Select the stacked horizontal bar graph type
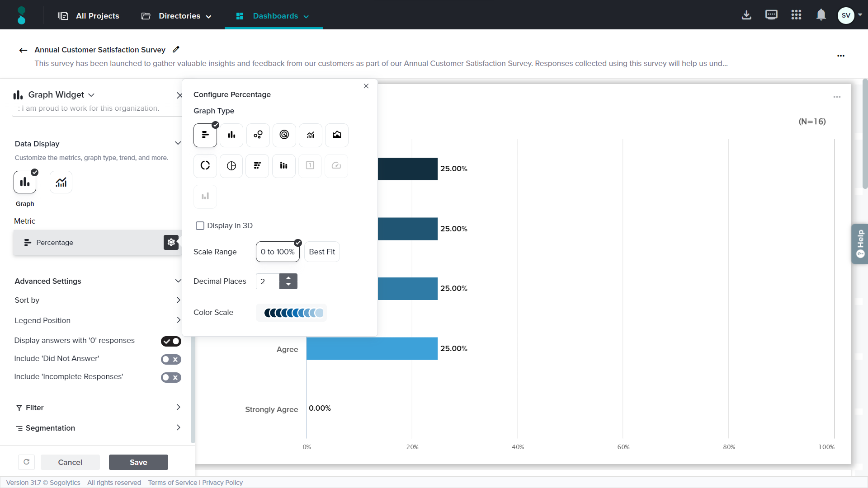The width and height of the screenshot is (868, 488). (x=257, y=166)
